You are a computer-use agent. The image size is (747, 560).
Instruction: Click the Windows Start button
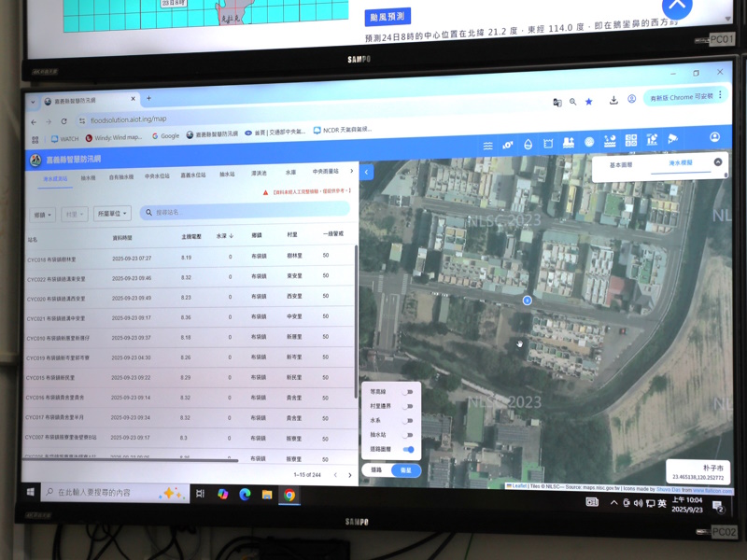pyautogui.click(x=31, y=492)
